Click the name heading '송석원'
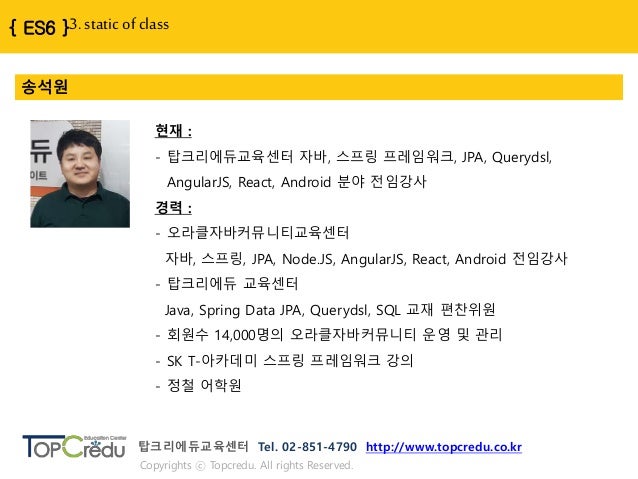This screenshot has width=638, height=479. click(44, 87)
